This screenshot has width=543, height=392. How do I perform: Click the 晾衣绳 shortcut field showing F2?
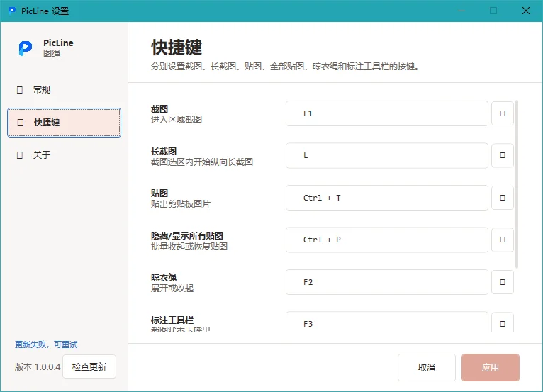pos(387,282)
